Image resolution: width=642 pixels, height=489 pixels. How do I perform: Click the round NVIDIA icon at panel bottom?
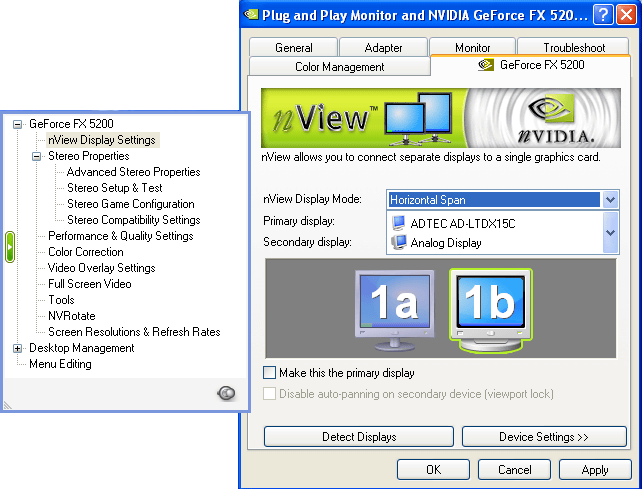point(226,393)
